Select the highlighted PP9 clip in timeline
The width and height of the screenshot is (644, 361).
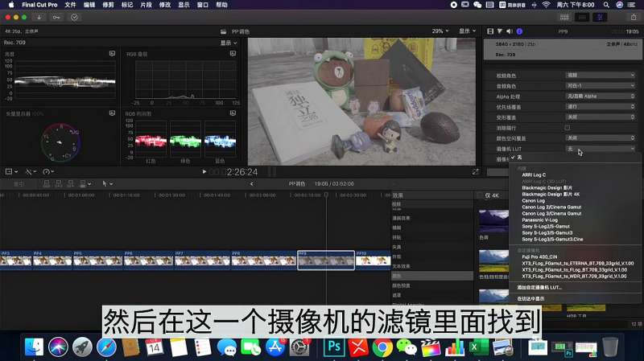[326, 260]
